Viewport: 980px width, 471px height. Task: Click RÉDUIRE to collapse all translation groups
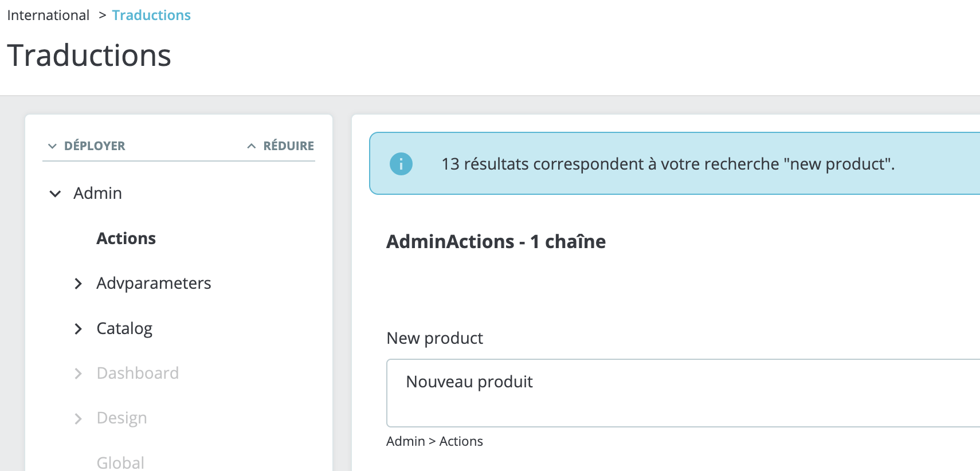(289, 146)
